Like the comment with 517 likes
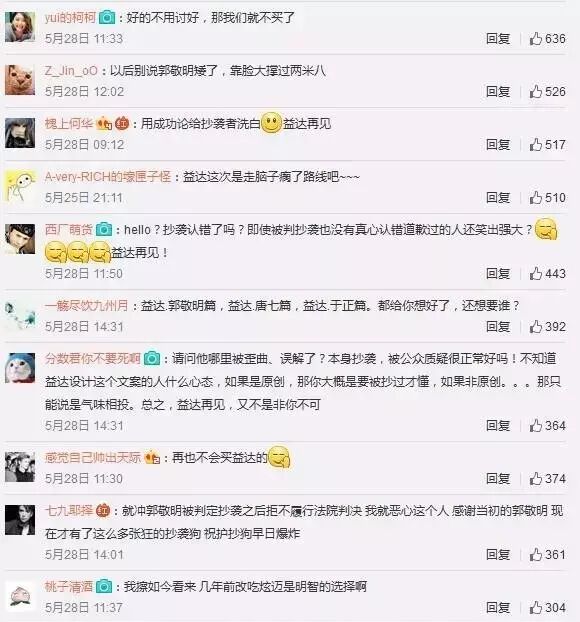This screenshot has height=622, width=580. (x=536, y=145)
